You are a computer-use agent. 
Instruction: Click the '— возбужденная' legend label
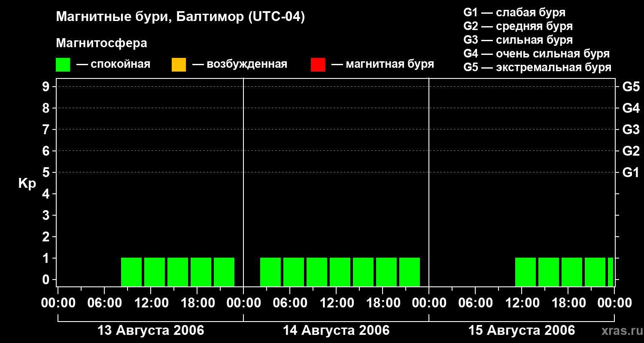coord(240,64)
